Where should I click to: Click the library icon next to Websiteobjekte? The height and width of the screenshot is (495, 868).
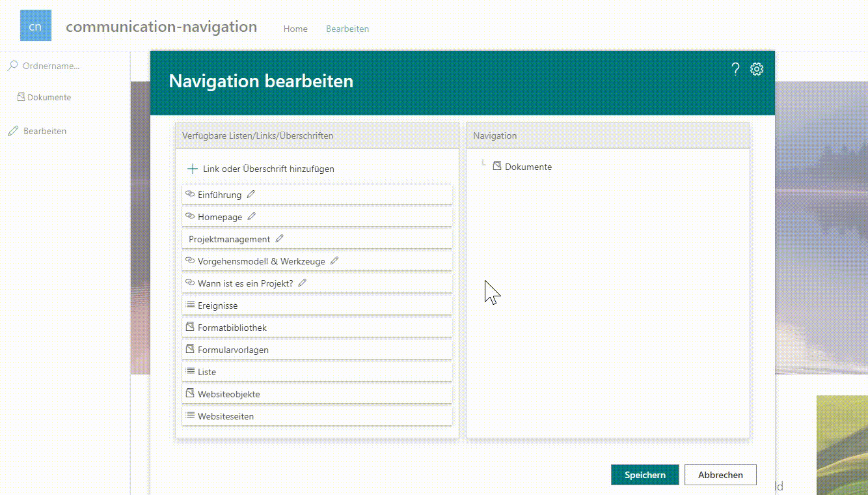coord(190,393)
